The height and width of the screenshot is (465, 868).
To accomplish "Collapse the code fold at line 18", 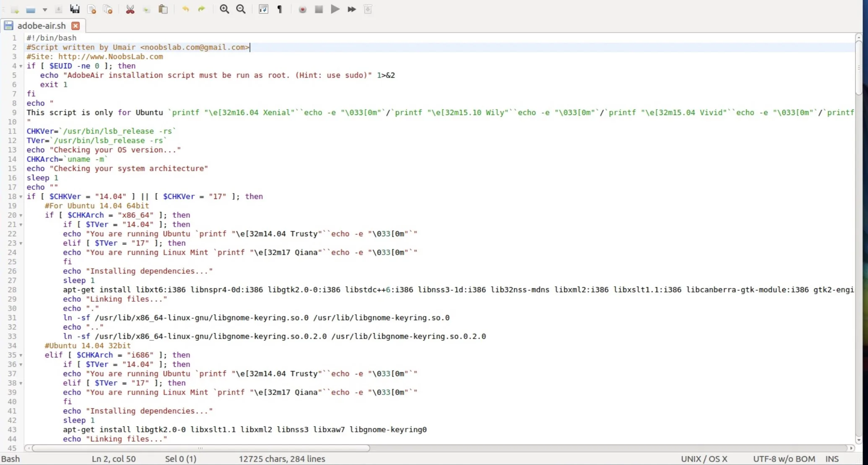I will [21, 196].
